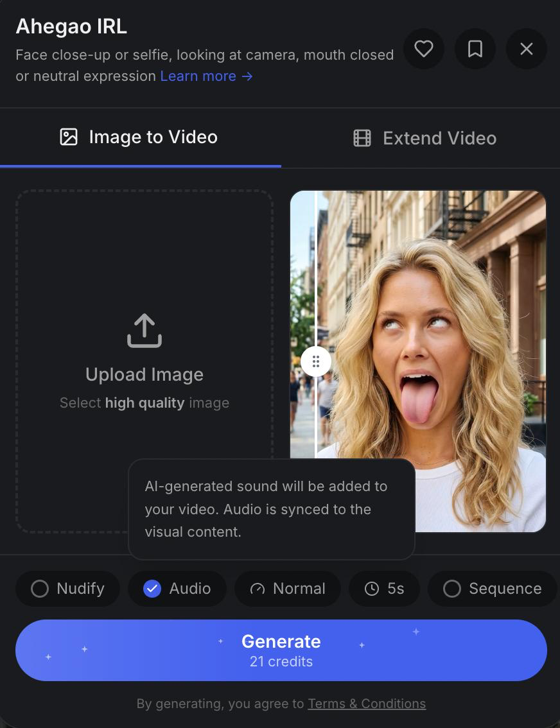Click the upload arrow icon
Viewport: 560px width, 728px height.
tap(144, 331)
